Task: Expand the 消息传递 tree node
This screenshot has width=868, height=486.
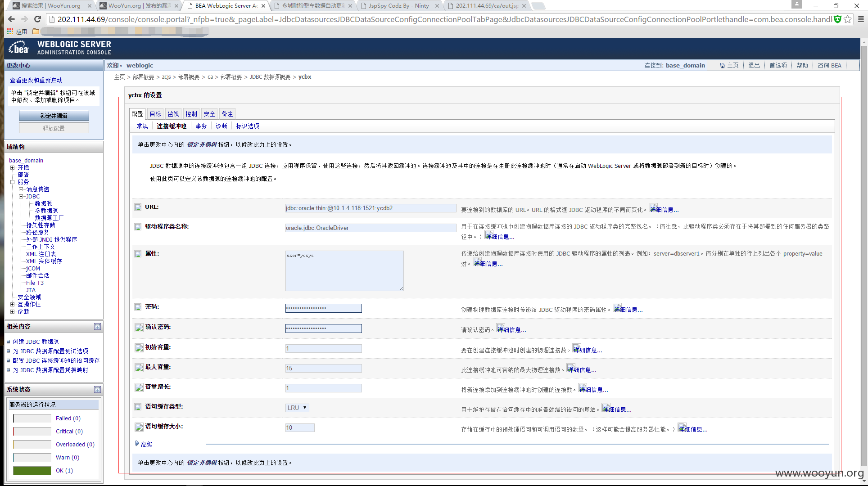Action: coord(21,189)
